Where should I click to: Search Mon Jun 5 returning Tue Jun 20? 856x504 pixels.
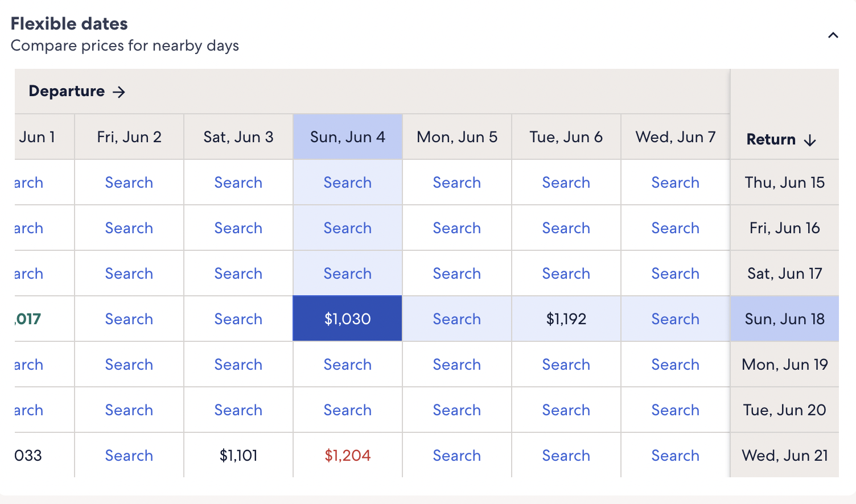457,410
